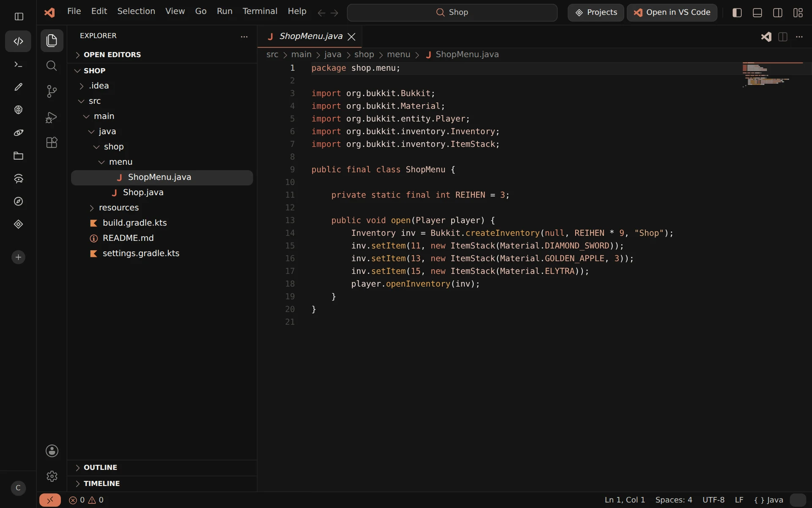The height and width of the screenshot is (508, 812).
Task: Click Open in VS Code button
Action: pos(672,13)
